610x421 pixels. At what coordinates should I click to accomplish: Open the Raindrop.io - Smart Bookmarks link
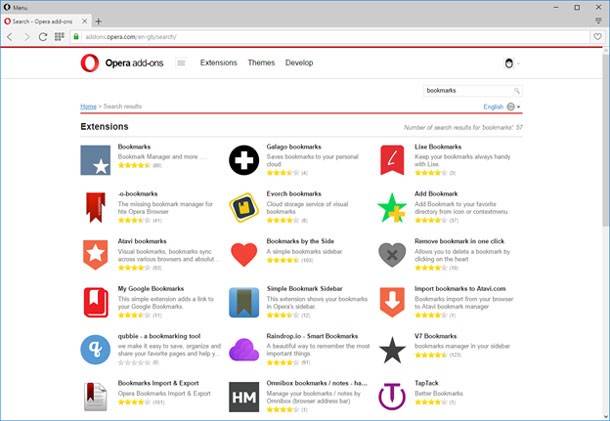pyautogui.click(x=312, y=336)
